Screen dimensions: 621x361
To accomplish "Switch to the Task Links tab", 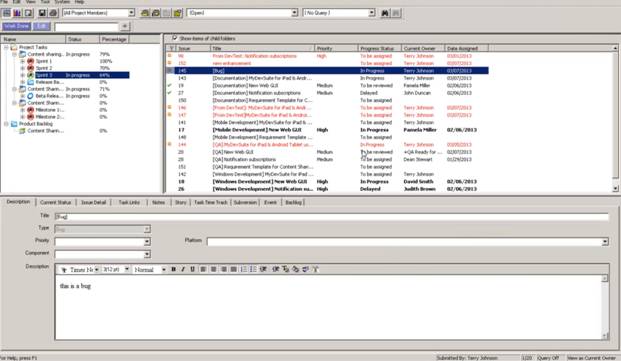I will pyautogui.click(x=129, y=202).
